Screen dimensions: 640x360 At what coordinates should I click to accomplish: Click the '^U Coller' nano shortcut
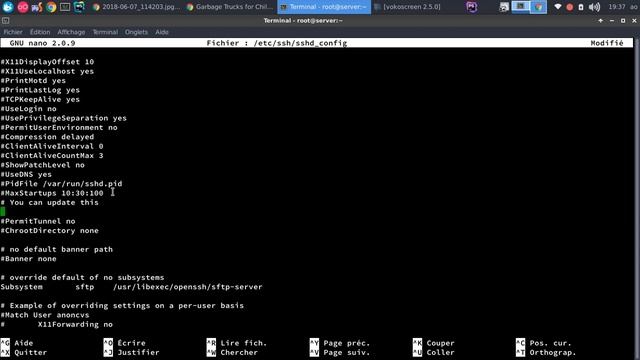pyautogui.click(x=433, y=352)
